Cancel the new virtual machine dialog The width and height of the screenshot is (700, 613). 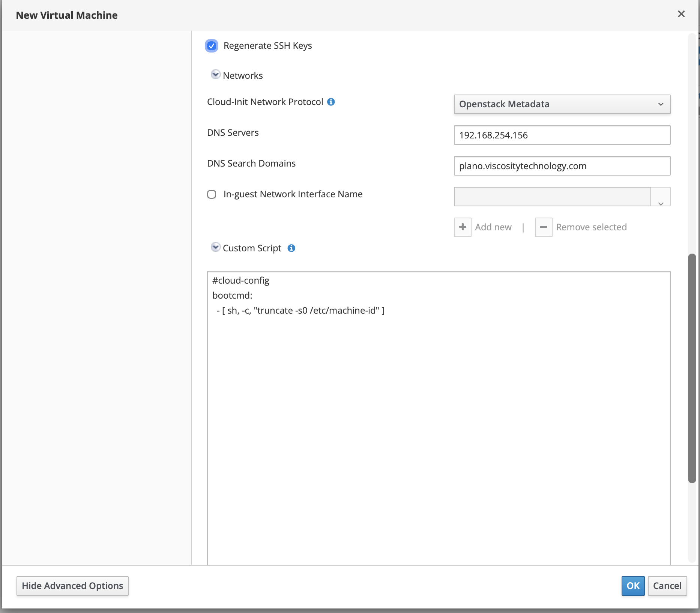(667, 586)
